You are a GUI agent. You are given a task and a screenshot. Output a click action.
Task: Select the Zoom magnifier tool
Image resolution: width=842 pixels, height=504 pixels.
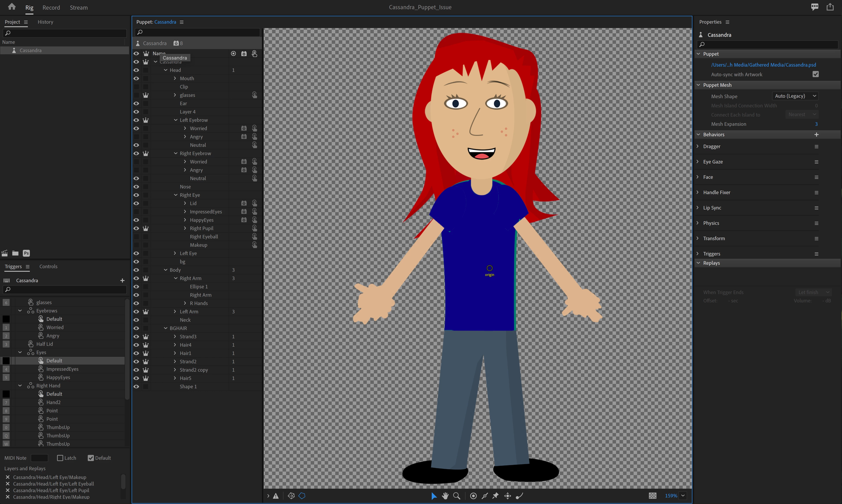point(457,496)
